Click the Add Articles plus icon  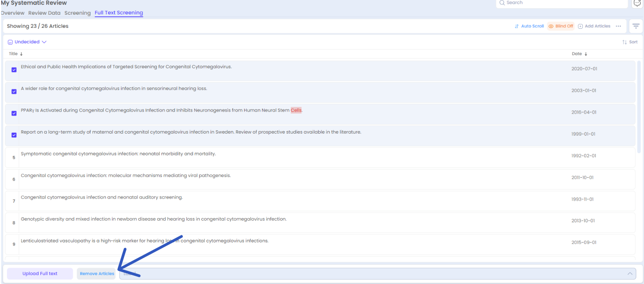click(580, 26)
